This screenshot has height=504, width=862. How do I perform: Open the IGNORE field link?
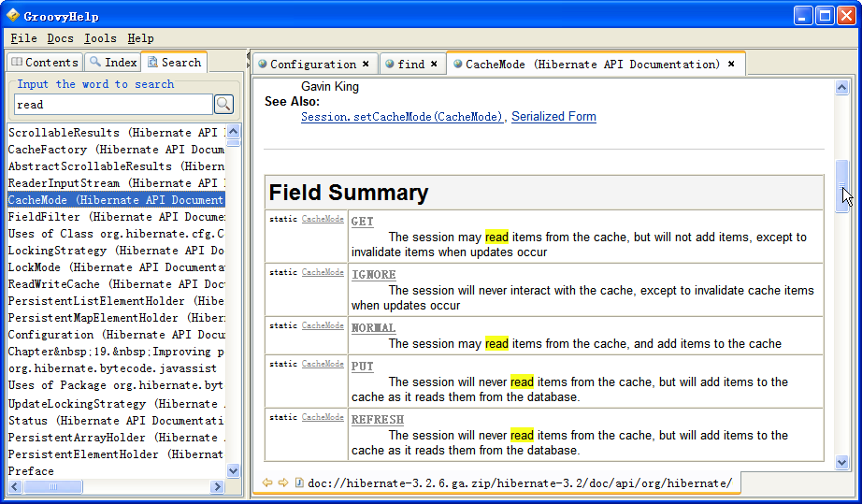click(374, 275)
